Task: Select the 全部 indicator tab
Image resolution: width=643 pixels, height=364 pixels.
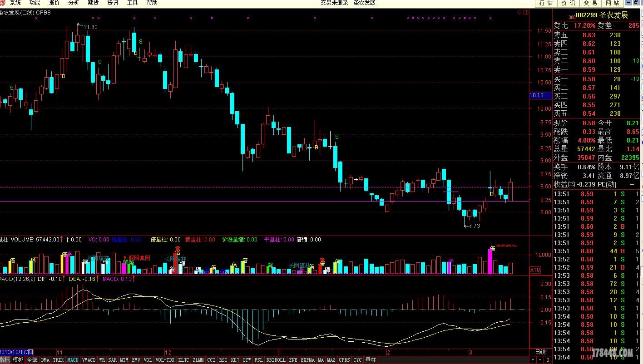Action: click(x=32, y=360)
